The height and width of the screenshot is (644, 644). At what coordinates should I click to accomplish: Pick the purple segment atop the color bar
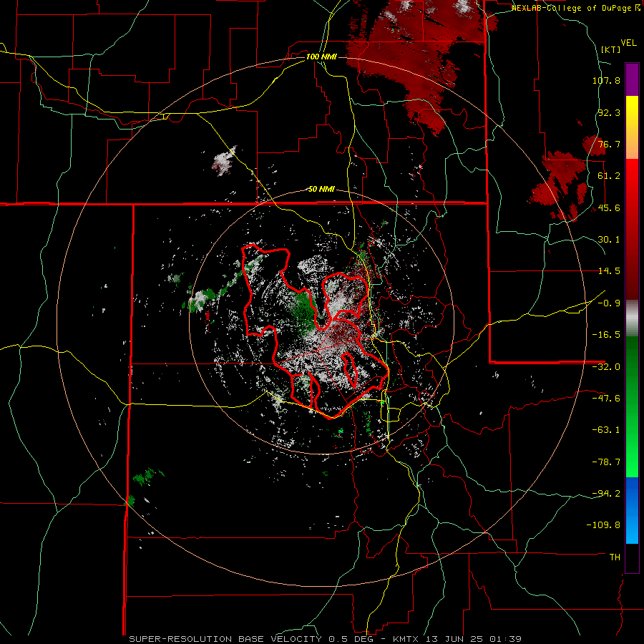pos(632,79)
